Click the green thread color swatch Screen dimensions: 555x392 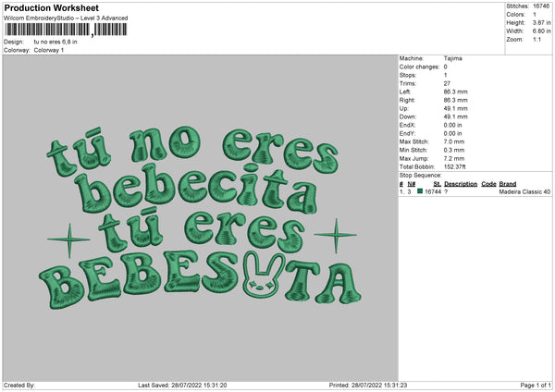(x=420, y=191)
